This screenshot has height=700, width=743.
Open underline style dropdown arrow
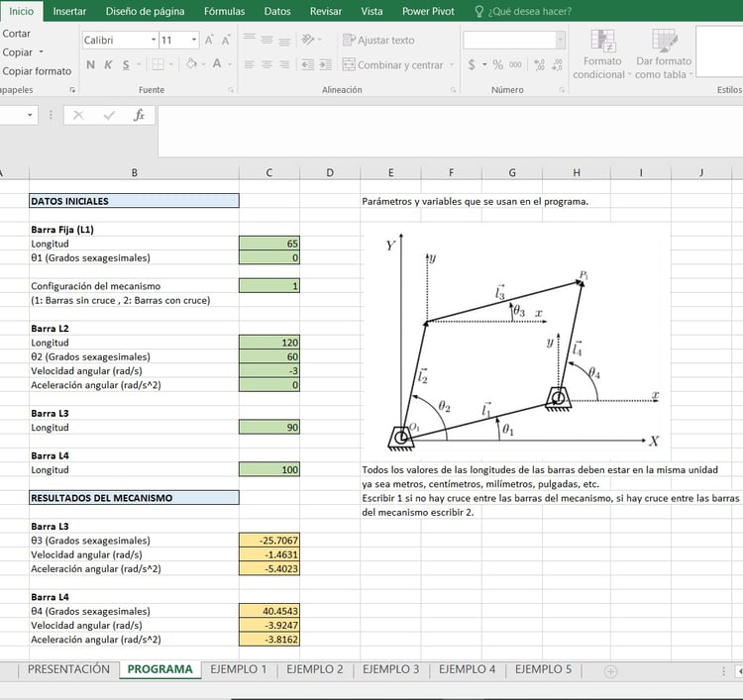pos(139,65)
